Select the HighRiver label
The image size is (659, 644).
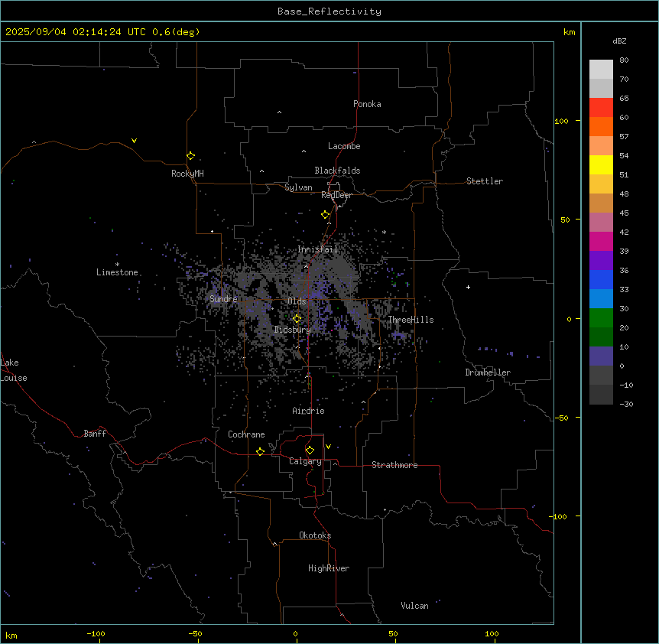pyautogui.click(x=329, y=568)
